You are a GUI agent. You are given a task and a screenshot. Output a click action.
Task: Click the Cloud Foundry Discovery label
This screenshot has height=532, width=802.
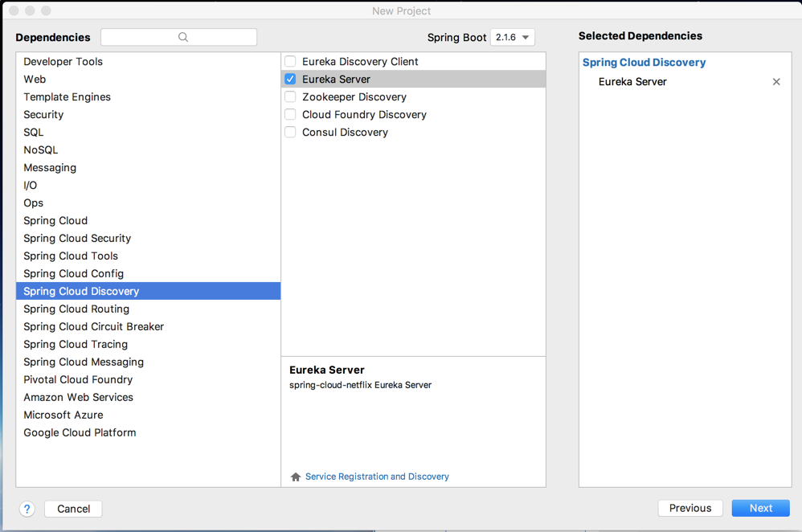click(x=364, y=115)
